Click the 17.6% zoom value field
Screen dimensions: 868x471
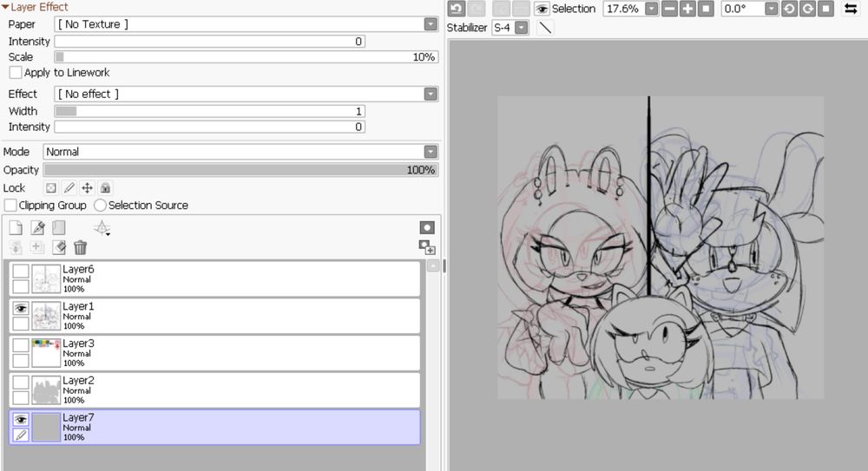[624, 9]
